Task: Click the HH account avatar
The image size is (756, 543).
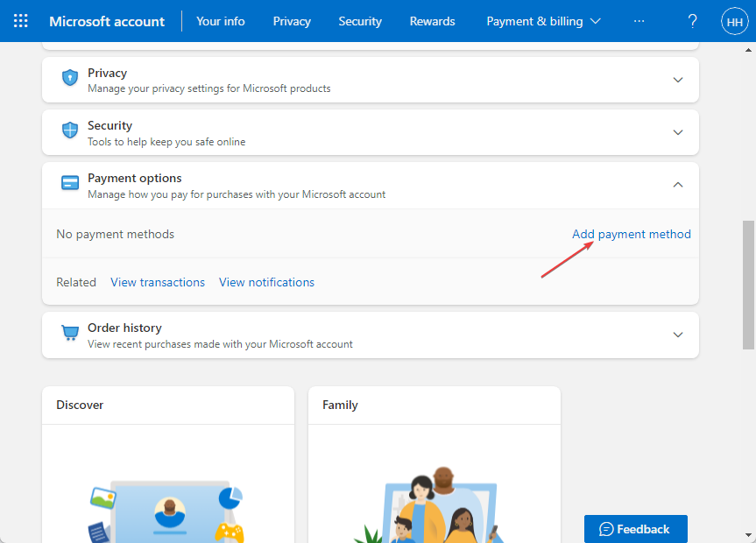Action: (x=734, y=20)
